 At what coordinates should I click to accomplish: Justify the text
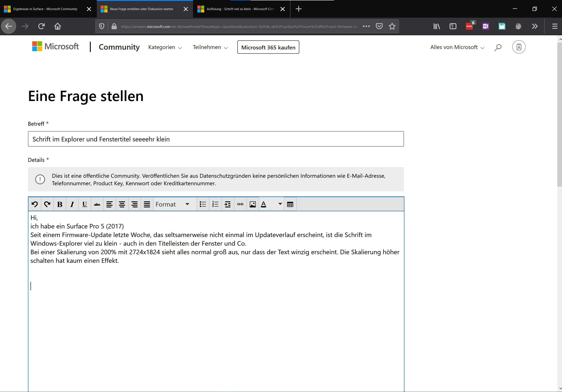(147, 204)
